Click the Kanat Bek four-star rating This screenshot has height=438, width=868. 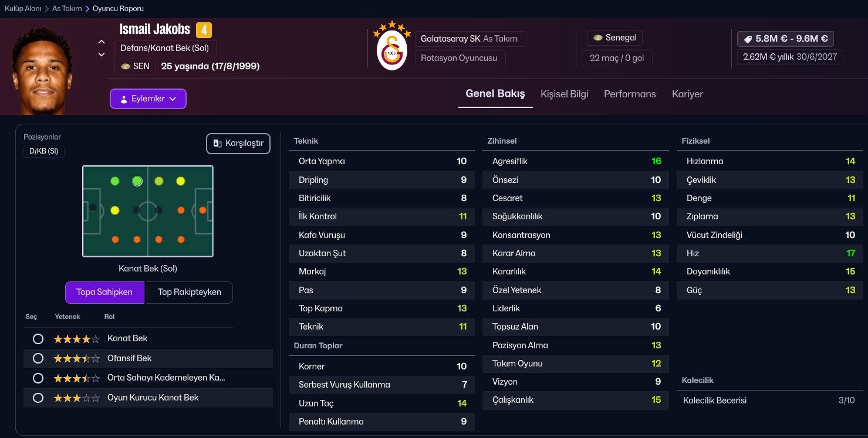click(76, 339)
